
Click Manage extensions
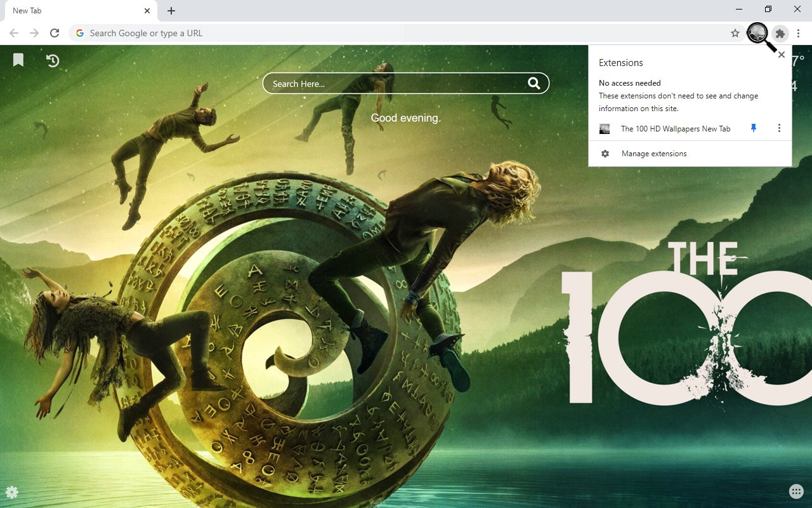pos(690,154)
